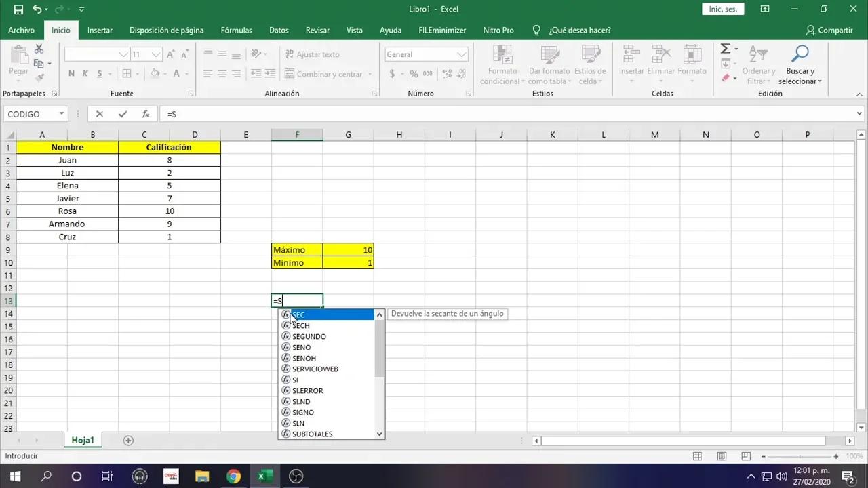Open File Explorer from the taskbar
The height and width of the screenshot is (488, 868).
[202, 476]
